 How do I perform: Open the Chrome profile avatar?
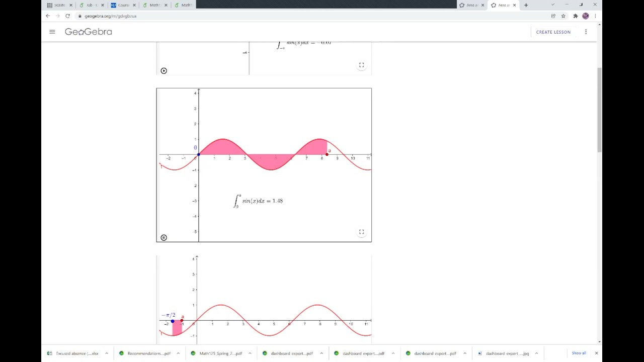[x=586, y=16]
